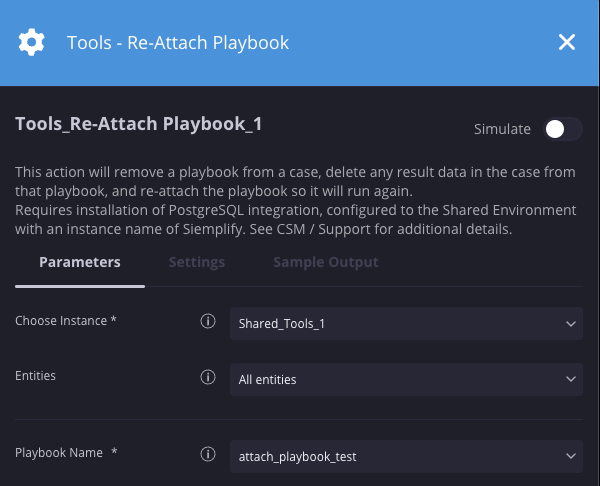Click chevron arrow on Entities field
The width and height of the screenshot is (600, 486).
tap(570, 379)
